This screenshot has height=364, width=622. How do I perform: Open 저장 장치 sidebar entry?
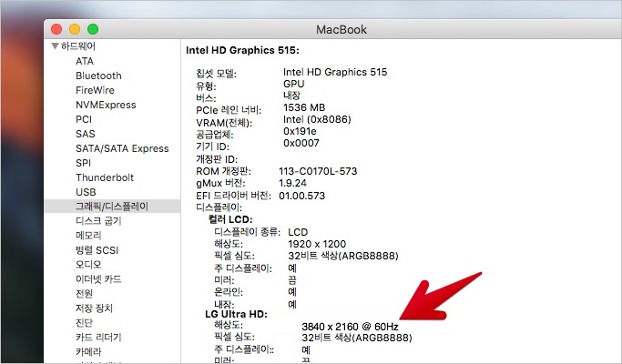coord(94,308)
